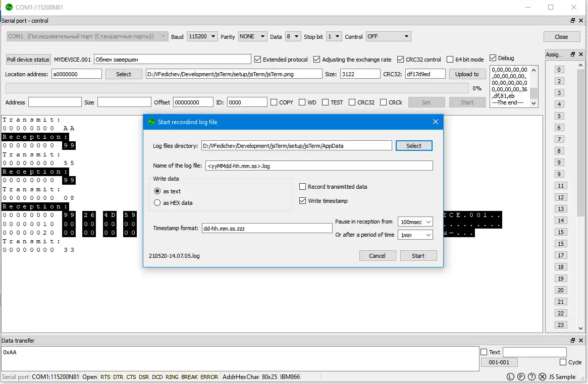The height and width of the screenshot is (384, 588).
Task: Click the COM1 port selection dropdown
Action: tap(87, 36)
